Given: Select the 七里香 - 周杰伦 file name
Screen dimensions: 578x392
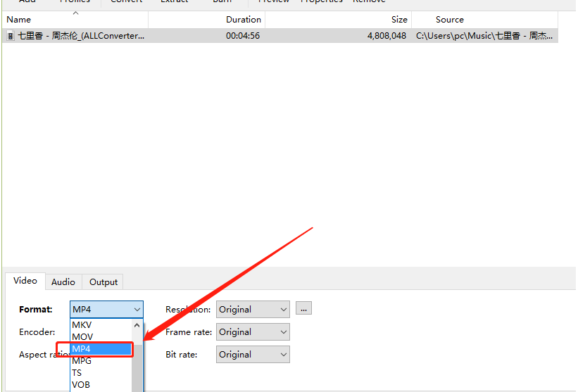Looking at the screenshot, I should coord(81,36).
